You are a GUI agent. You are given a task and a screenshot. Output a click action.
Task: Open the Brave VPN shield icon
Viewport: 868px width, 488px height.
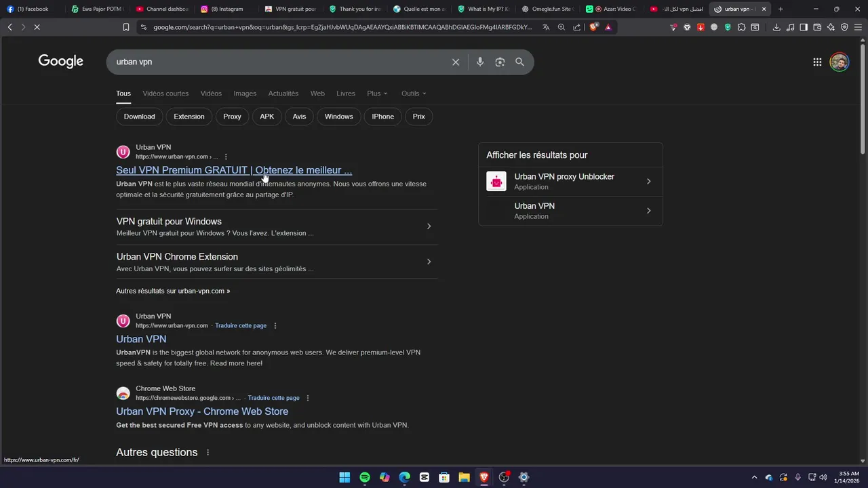pos(844,27)
